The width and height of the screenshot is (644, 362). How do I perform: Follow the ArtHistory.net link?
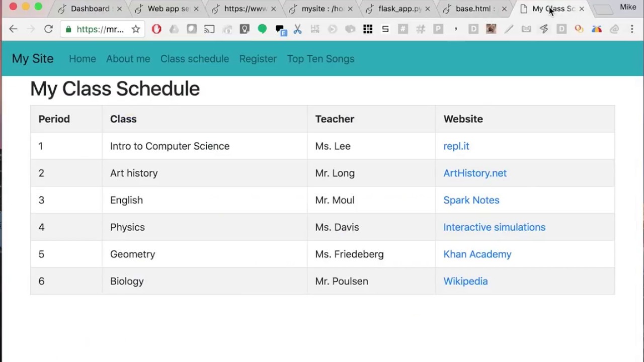[474, 173]
